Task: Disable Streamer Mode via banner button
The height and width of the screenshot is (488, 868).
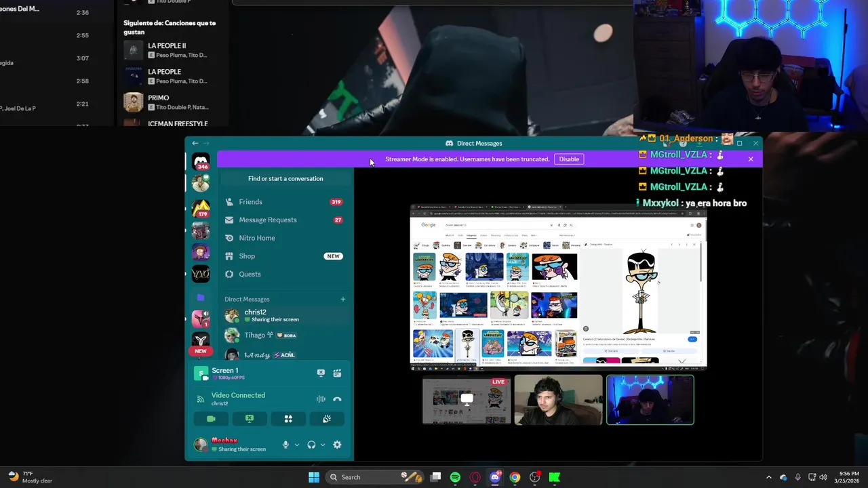Action: [569, 159]
